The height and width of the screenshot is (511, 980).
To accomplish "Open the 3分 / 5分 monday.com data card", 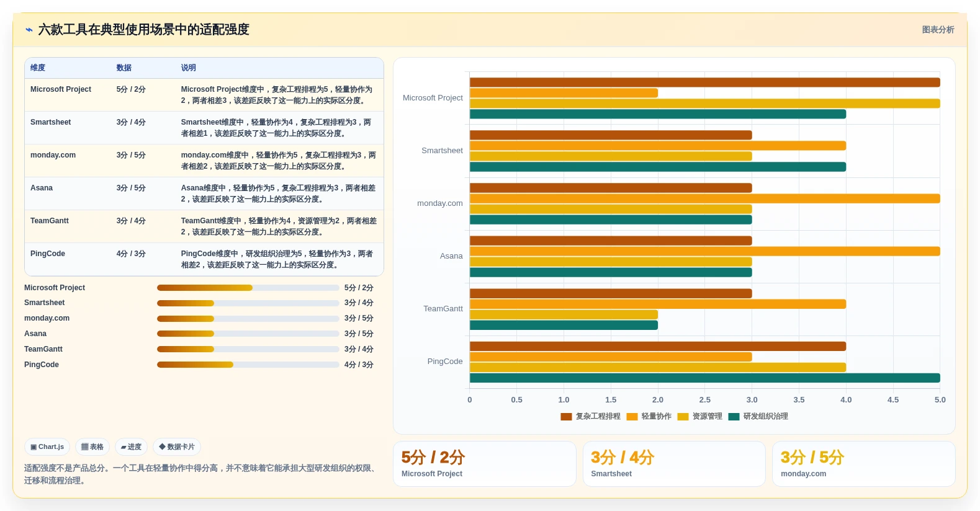I will pyautogui.click(x=863, y=464).
